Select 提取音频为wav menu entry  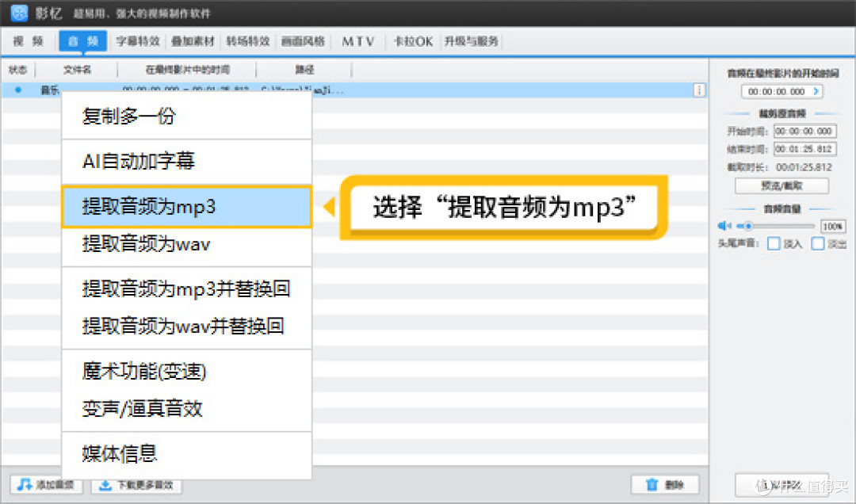[x=187, y=243]
